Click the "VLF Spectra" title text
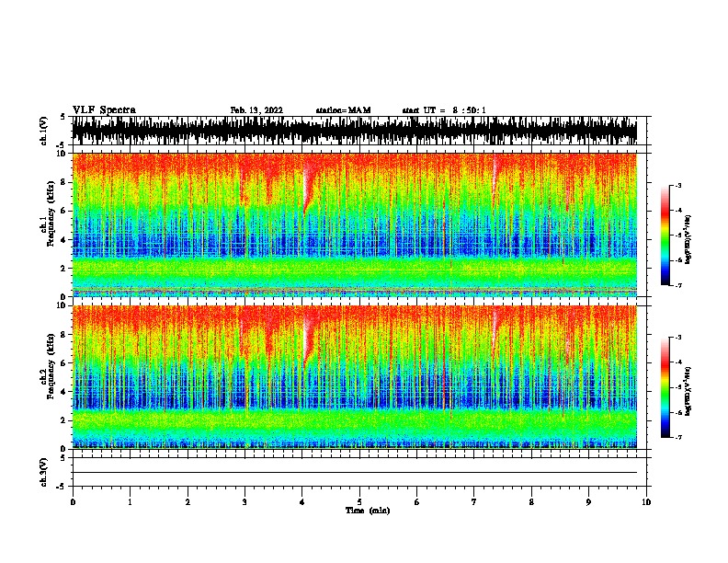The image size is (728, 563). point(104,110)
